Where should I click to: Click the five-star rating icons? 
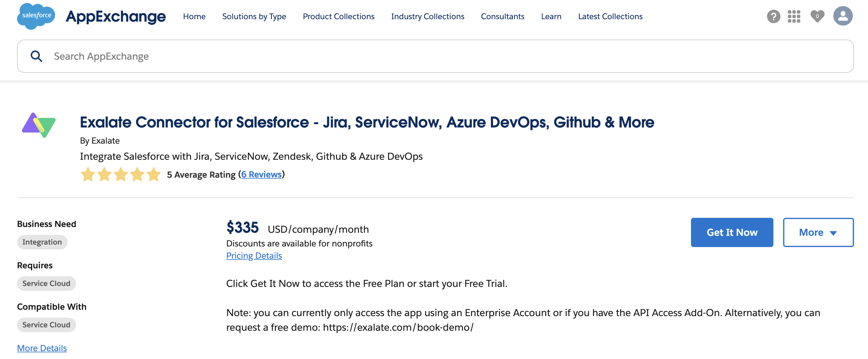(x=121, y=175)
